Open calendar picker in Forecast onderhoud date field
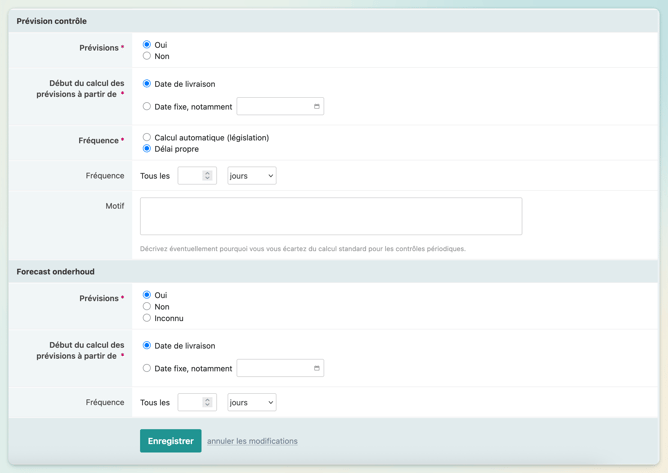This screenshot has width=668, height=473. click(317, 369)
